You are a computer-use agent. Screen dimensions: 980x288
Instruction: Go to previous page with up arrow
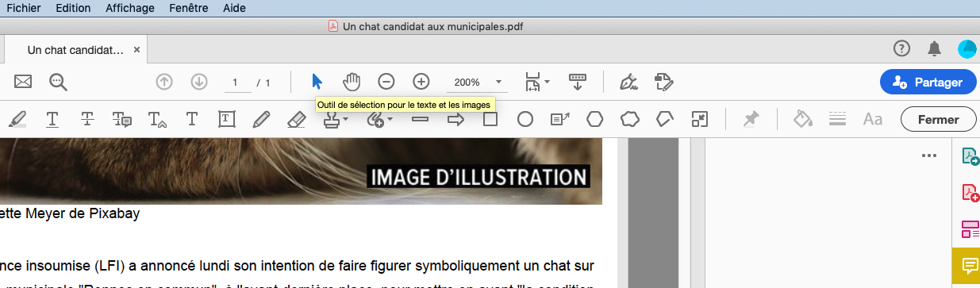click(x=164, y=81)
